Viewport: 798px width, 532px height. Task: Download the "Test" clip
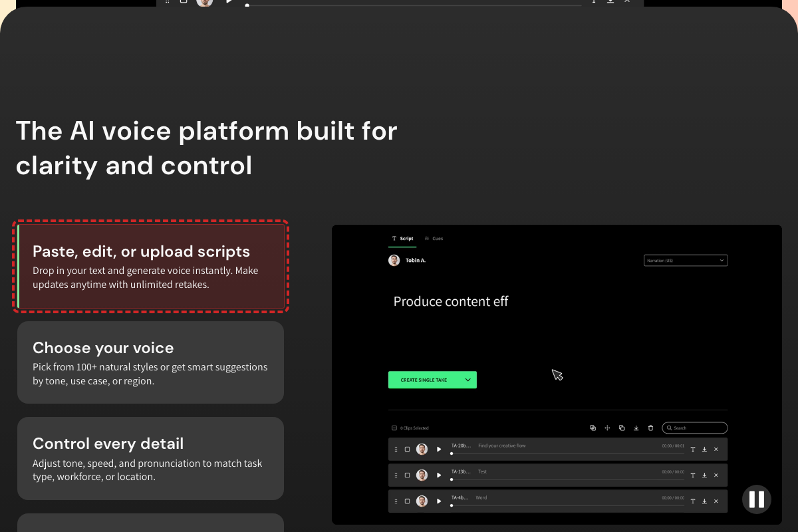point(704,475)
